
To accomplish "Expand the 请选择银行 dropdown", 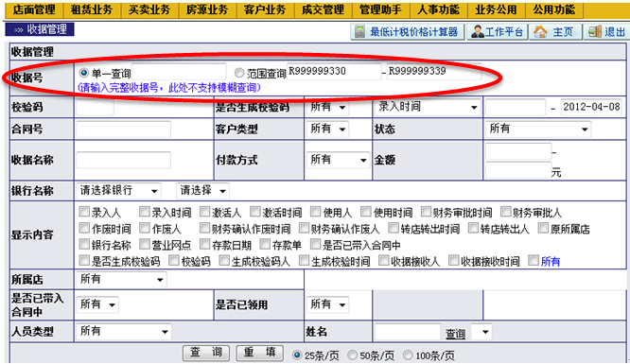I will coord(118,191).
